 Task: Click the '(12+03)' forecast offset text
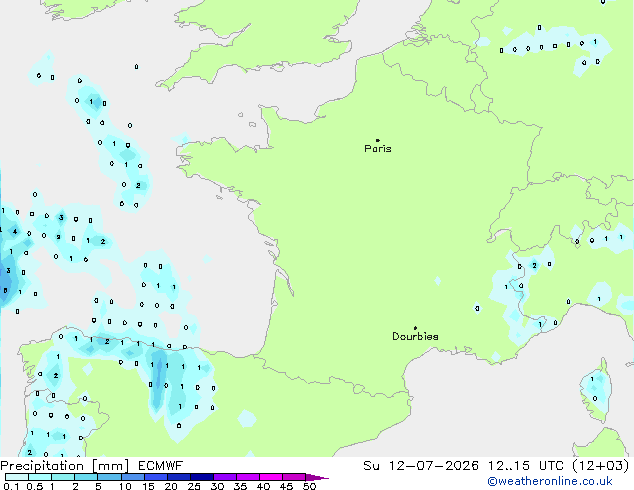[x=601, y=466]
